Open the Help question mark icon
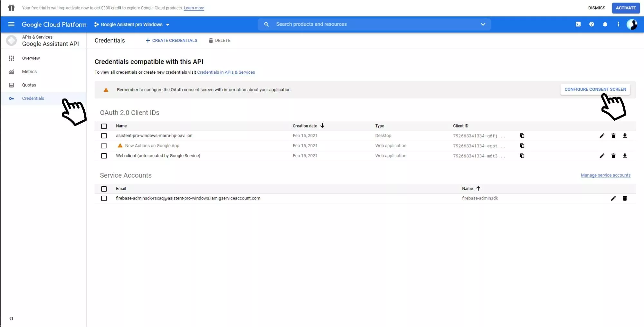The height and width of the screenshot is (327, 644). coord(592,24)
